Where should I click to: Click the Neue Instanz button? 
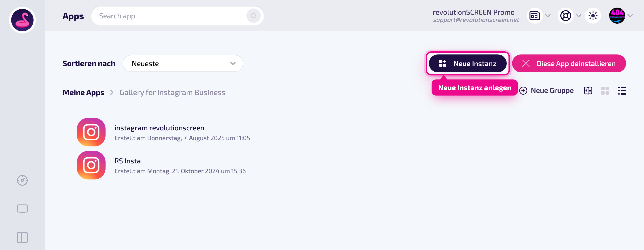click(468, 63)
